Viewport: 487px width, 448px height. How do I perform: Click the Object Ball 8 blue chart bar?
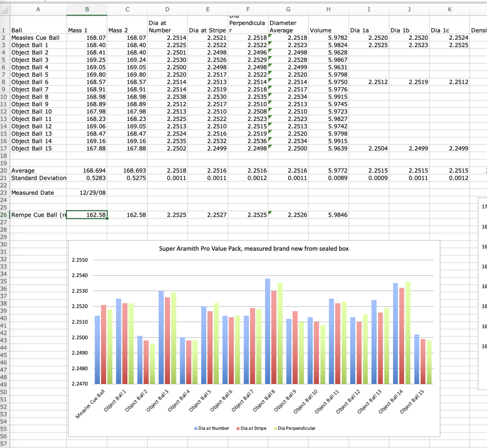(x=267, y=331)
